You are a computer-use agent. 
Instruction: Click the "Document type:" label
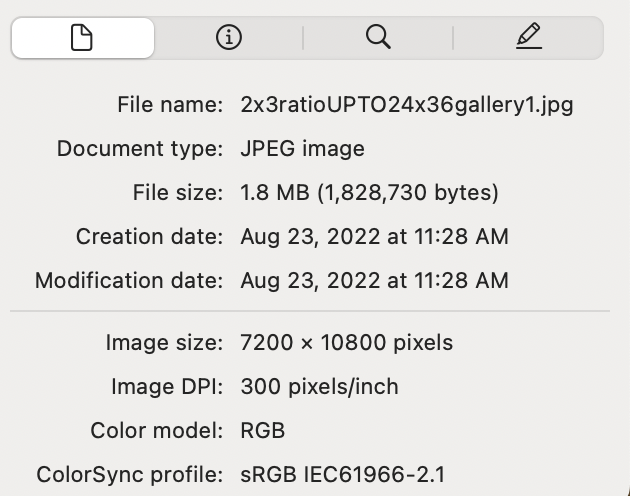(139, 149)
